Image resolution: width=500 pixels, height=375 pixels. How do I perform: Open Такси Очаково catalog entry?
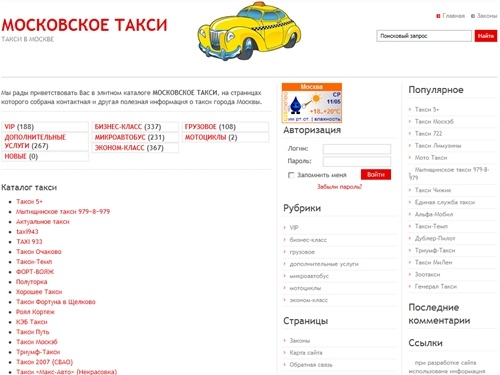(39, 251)
